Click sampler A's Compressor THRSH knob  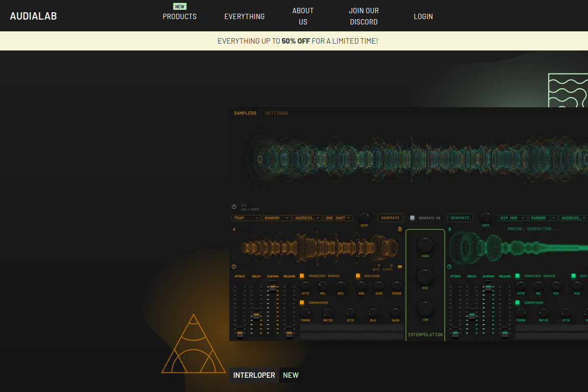(x=305, y=313)
